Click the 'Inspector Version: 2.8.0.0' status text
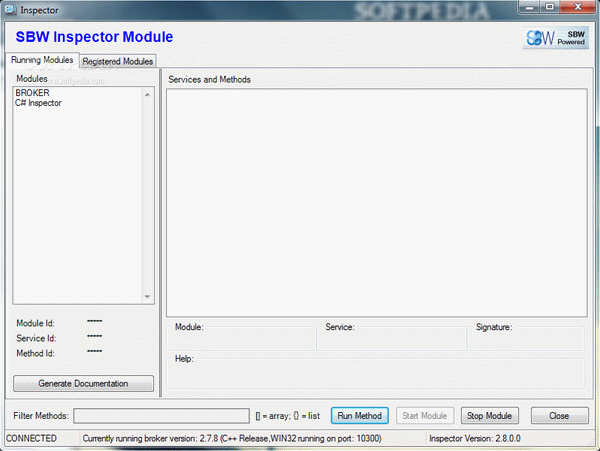Viewport: 600px width, 451px height. coord(475,438)
